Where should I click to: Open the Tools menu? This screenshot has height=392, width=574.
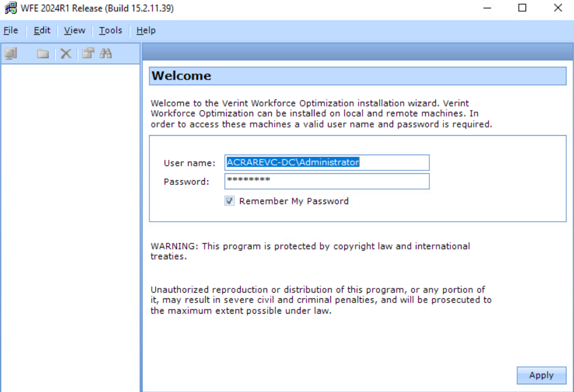coord(110,30)
